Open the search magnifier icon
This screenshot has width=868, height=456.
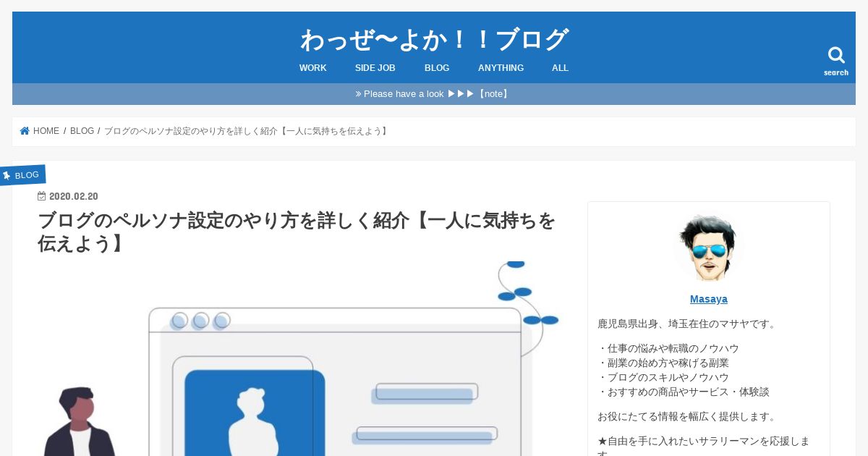(836, 56)
